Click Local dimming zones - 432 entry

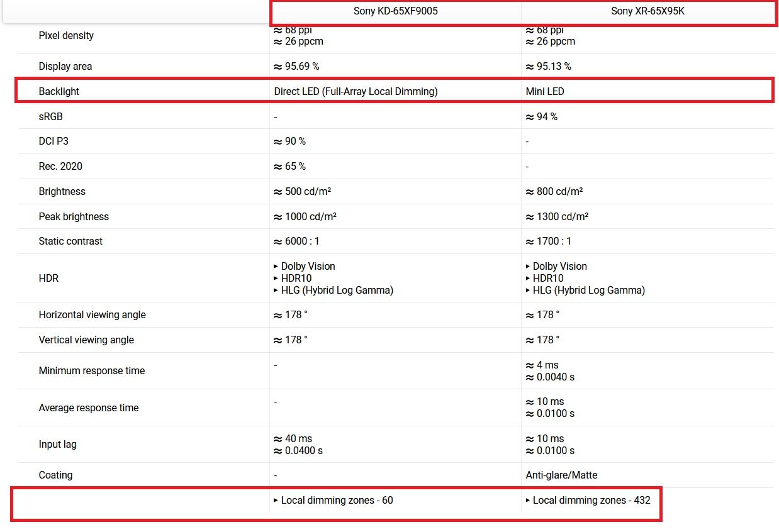click(x=588, y=500)
